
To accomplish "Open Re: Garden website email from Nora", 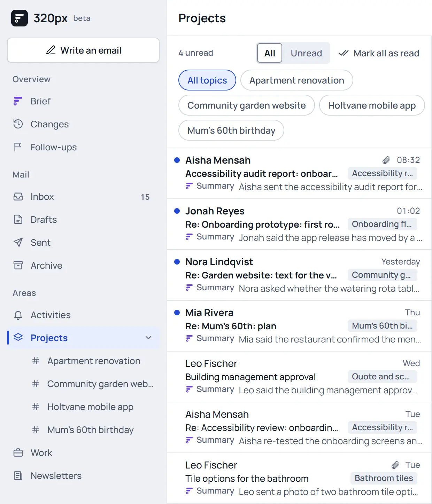I will [x=300, y=275].
